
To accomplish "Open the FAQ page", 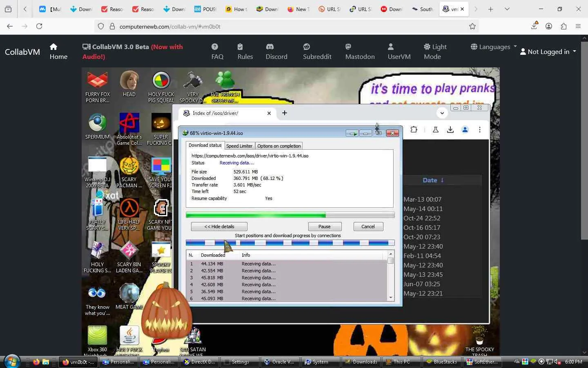I will 217,52.
